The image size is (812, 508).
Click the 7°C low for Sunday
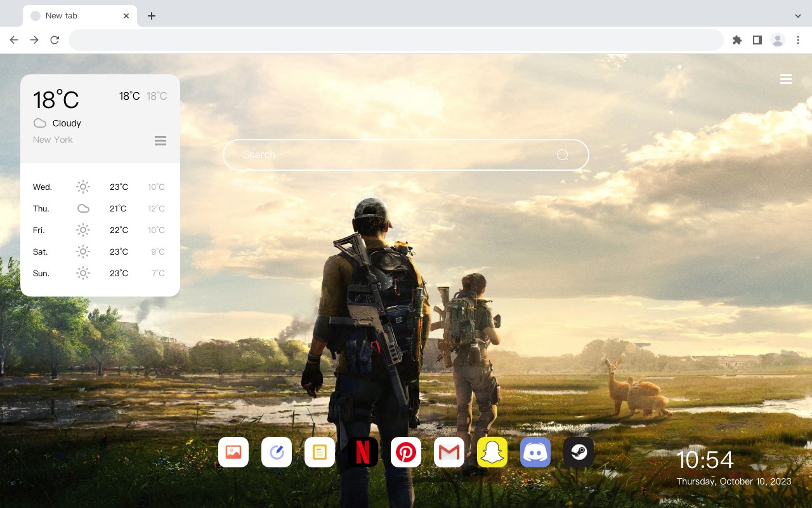[158, 273]
